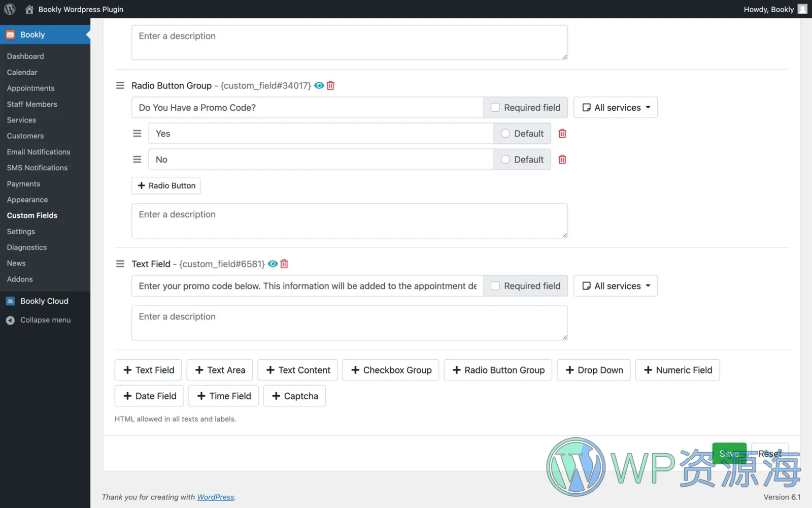Screen dimensions: 812x508
Task: Click the Do You Have a Promo Code? input
Action: click(x=307, y=108)
